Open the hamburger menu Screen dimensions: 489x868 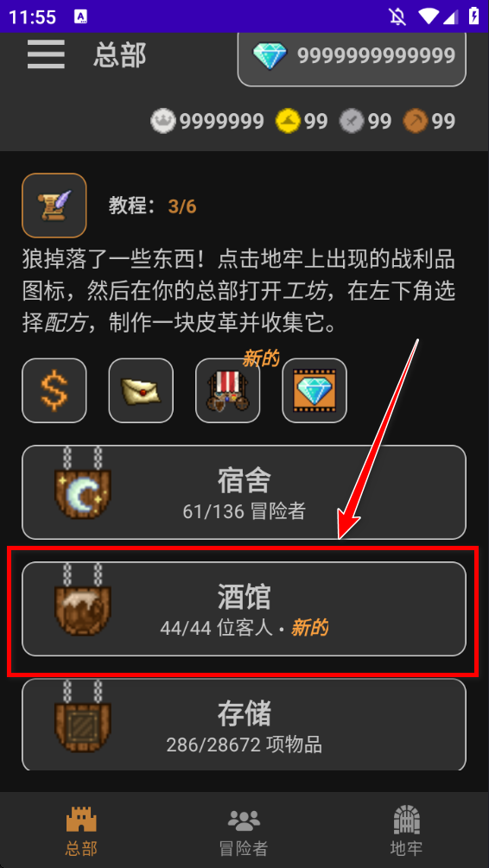[46, 54]
